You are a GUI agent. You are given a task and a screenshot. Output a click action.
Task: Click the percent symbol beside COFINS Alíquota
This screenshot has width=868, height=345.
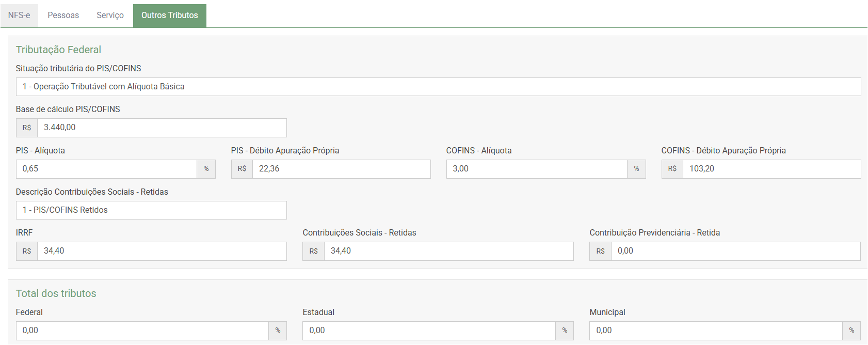coord(636,169)
